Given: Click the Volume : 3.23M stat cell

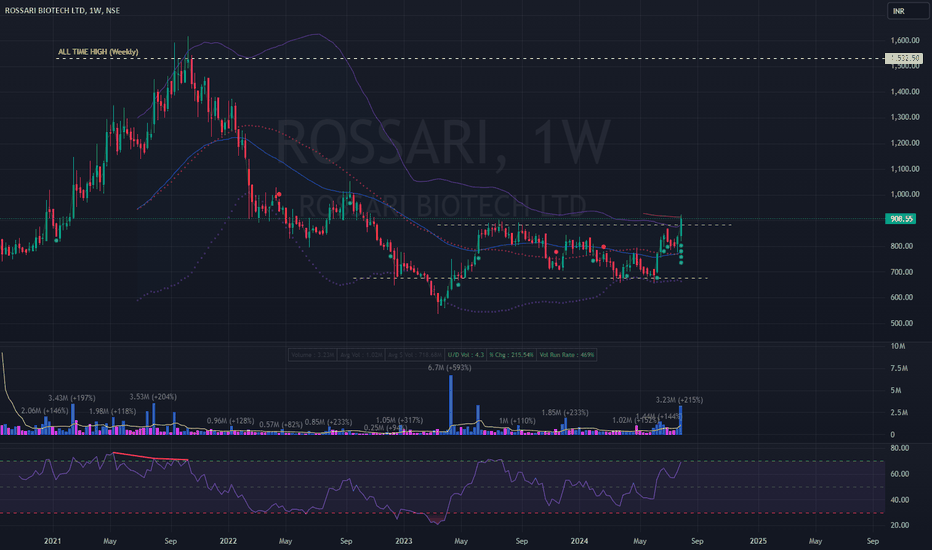Looking at the screenshot, I should point(313,355).
